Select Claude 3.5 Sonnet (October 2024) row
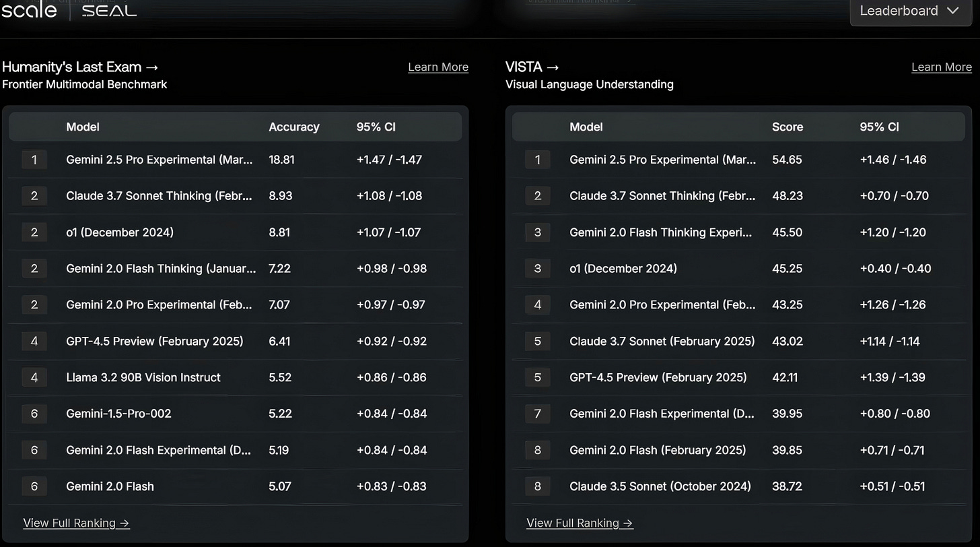 (739, 486)
